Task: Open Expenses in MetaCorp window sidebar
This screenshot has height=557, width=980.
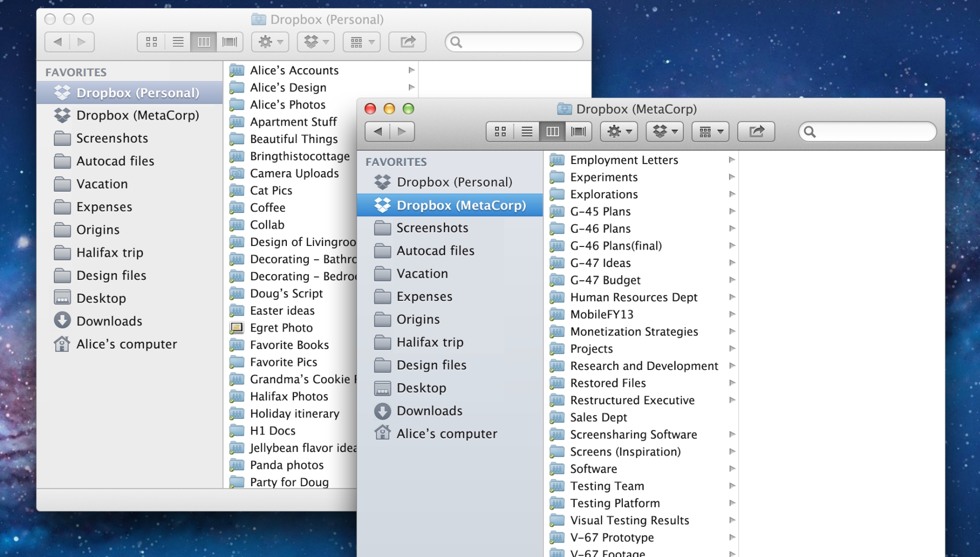Action: point(450,297)
